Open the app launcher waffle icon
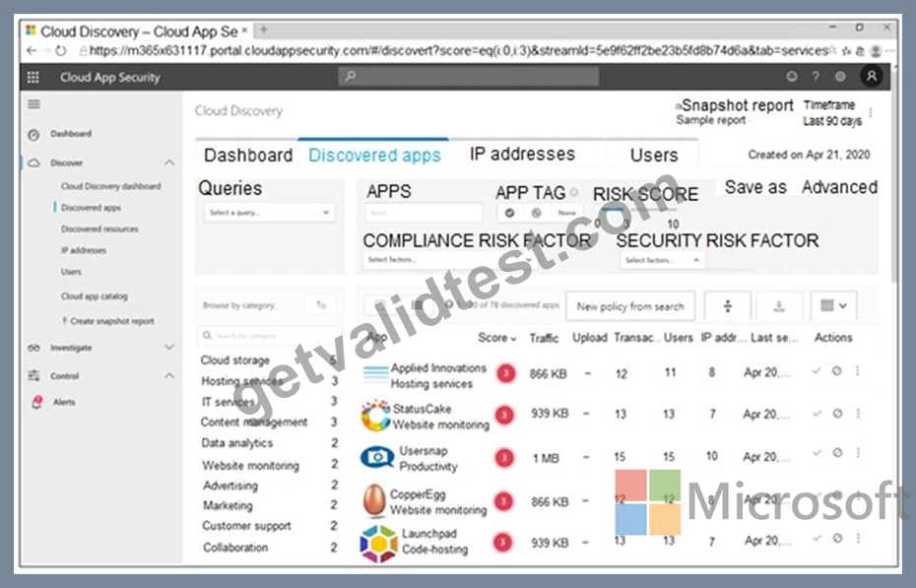Screen dimensions: 916x588 (33, 77)
